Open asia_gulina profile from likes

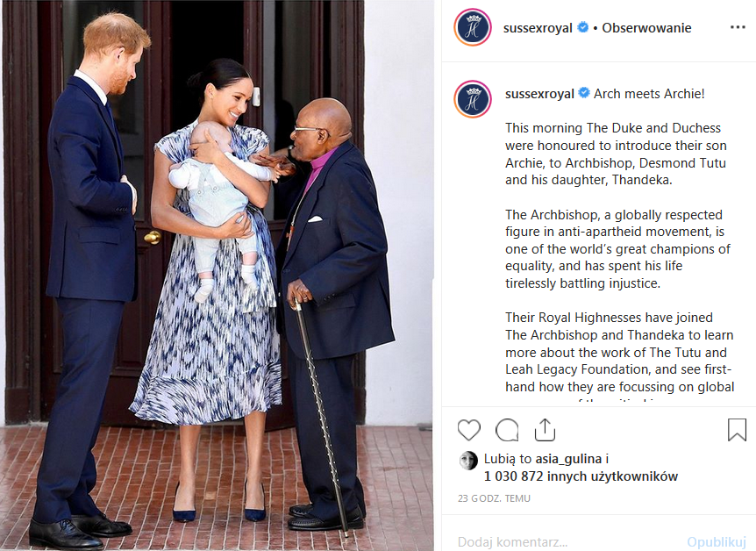(x=568, y=459)
